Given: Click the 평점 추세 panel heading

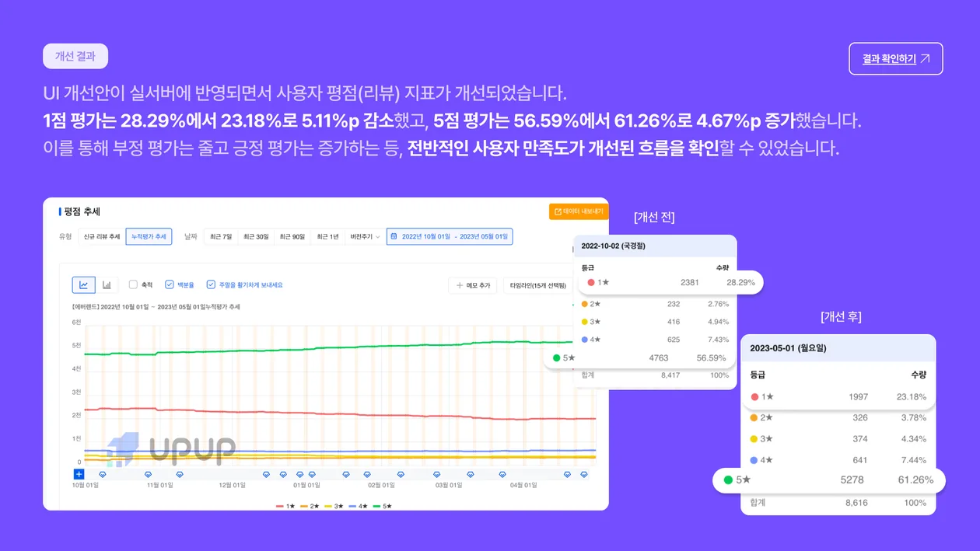Looking at the screenshot, I should click(82, 211).
